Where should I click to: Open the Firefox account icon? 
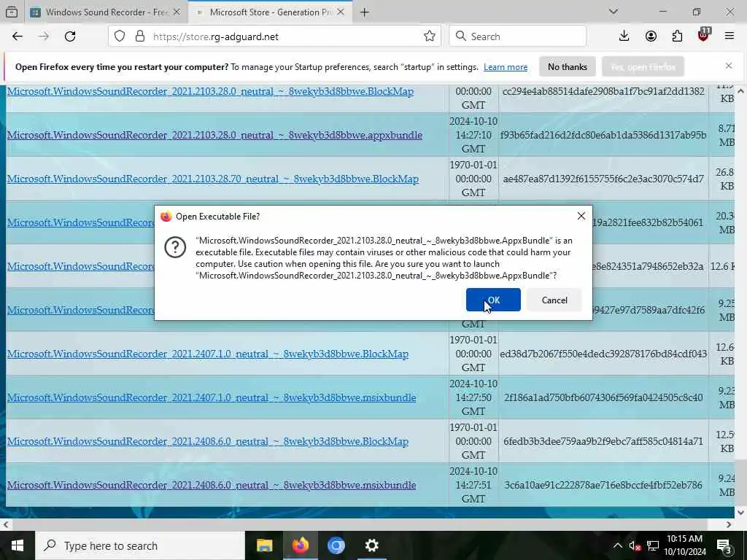point(651,36)
